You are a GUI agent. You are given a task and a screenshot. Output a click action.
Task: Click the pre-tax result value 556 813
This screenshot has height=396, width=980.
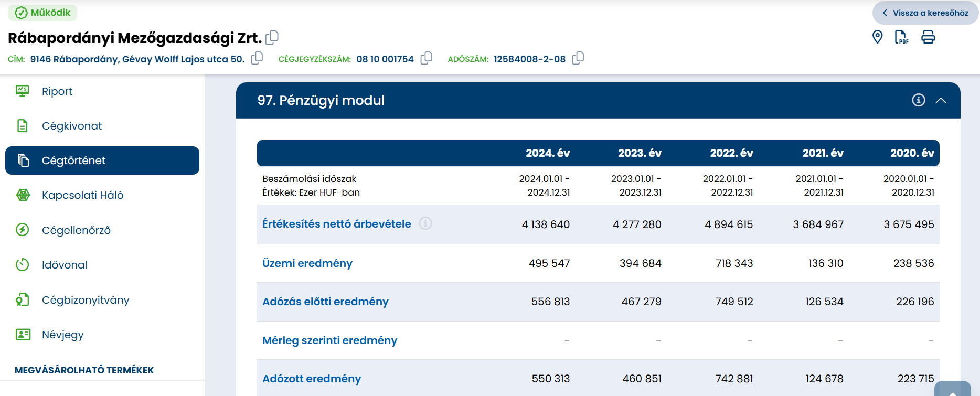550,302
